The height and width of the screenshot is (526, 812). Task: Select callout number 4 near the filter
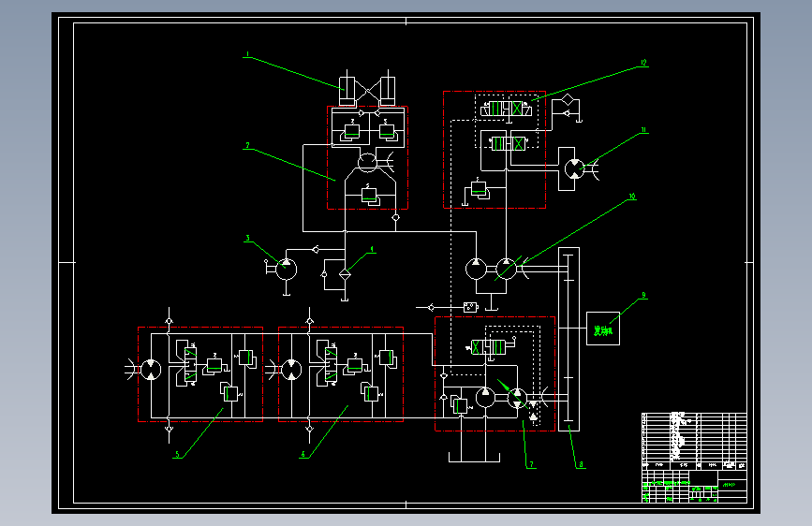tap(371, 250)
